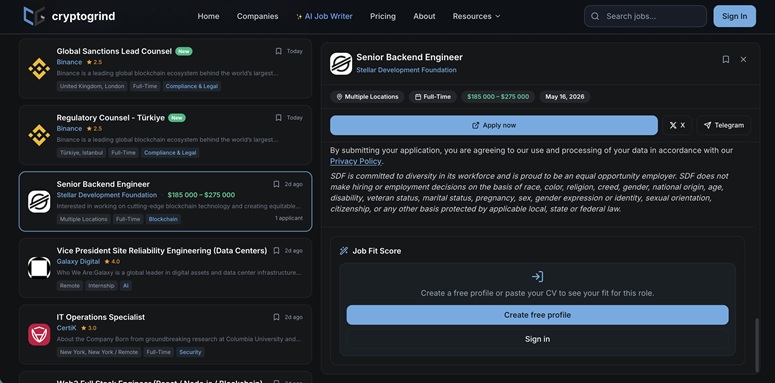Click the search magnifier icon
Image resolution: width=775 pixels, height=383 pixels.
click(595, 16)
